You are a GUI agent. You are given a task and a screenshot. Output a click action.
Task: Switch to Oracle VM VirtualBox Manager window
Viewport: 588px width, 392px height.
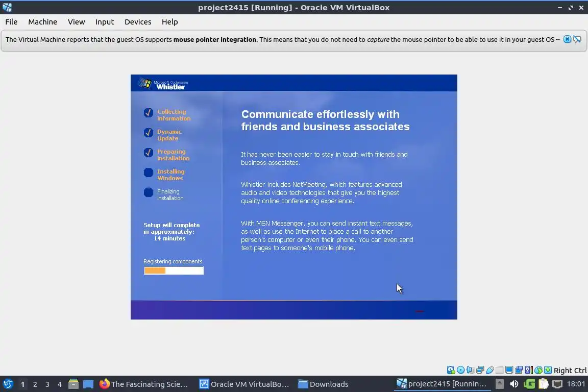point(244,384)
